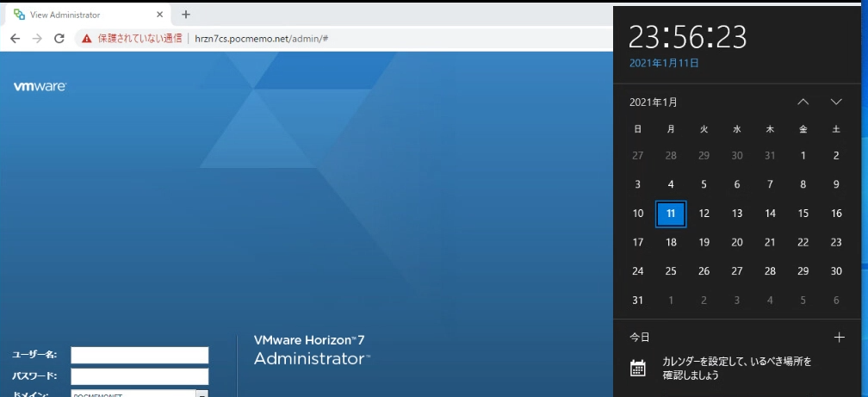Image resolution: width=868 pixels, height=397 pixels.
Task: Select January 12 in the calendar
Action: pyautogui.click(x=704, y=214)
